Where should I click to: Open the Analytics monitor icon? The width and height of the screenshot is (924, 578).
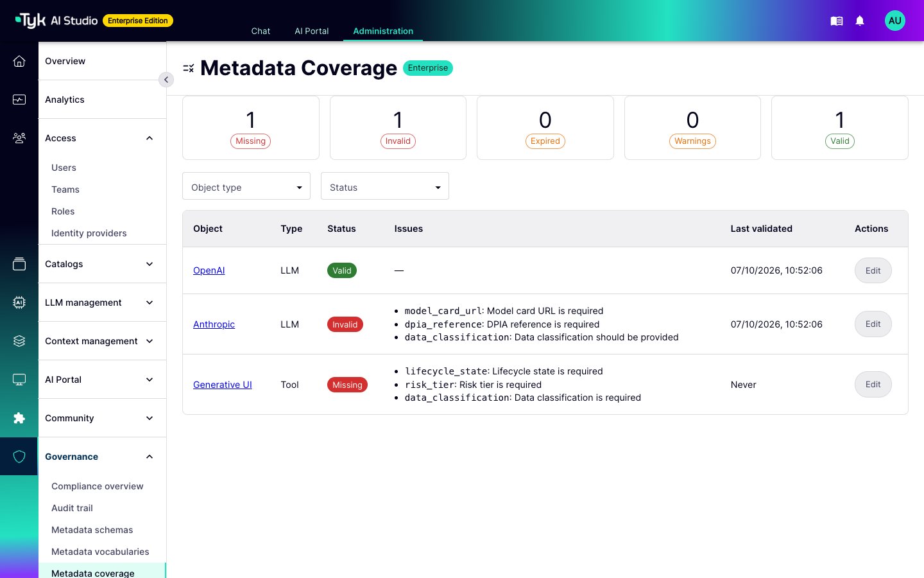(x=19, y=100)
